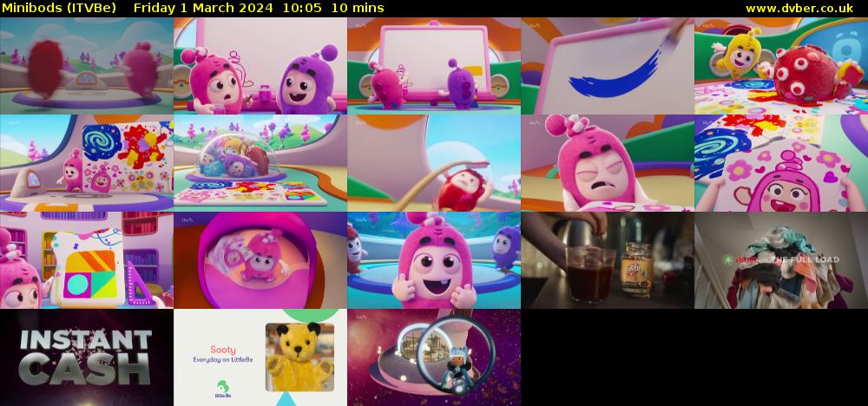
Task: Select the coffee glass advert thumbnail
Action: click(x=608, y=260)
